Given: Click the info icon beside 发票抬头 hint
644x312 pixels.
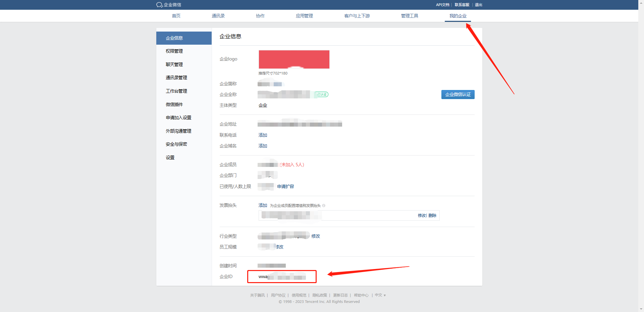Looking at the screenshot, I should click(324, 206).
